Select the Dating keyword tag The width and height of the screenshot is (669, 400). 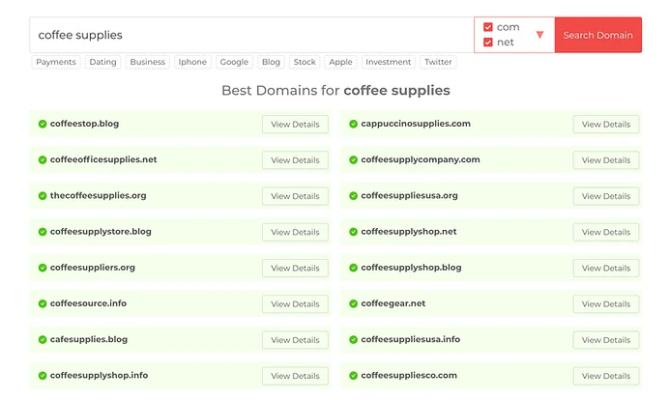(x=103, y=62)
